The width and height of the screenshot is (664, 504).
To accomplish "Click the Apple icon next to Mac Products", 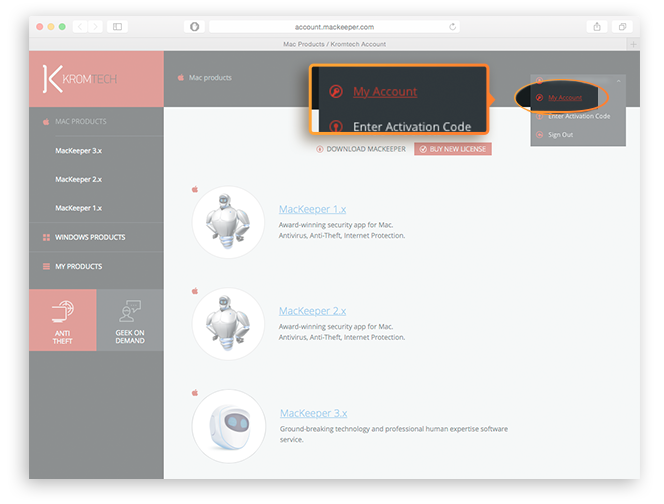I will [x=46, y=122].
